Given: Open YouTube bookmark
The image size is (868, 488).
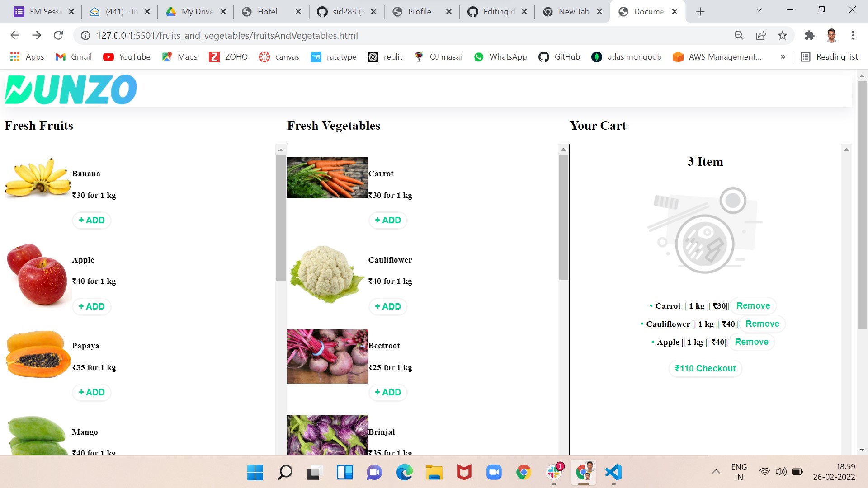Looking at the screenshot, I should [x=127, y=56].
